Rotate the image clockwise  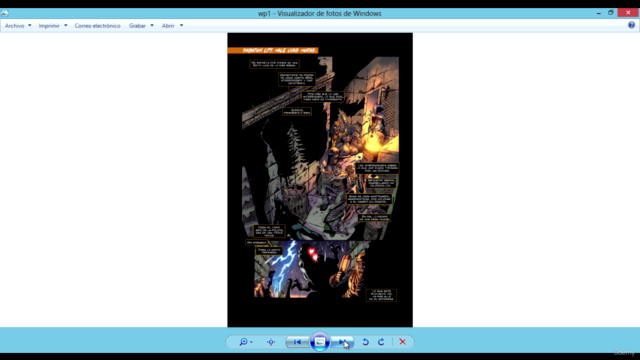tap(381, 342)
